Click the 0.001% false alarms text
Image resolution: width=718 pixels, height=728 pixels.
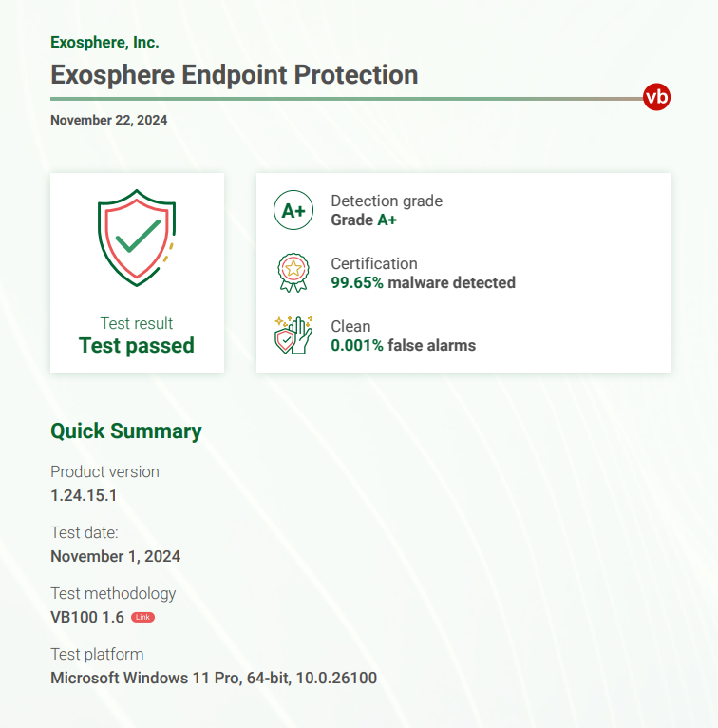coord(403,345)
